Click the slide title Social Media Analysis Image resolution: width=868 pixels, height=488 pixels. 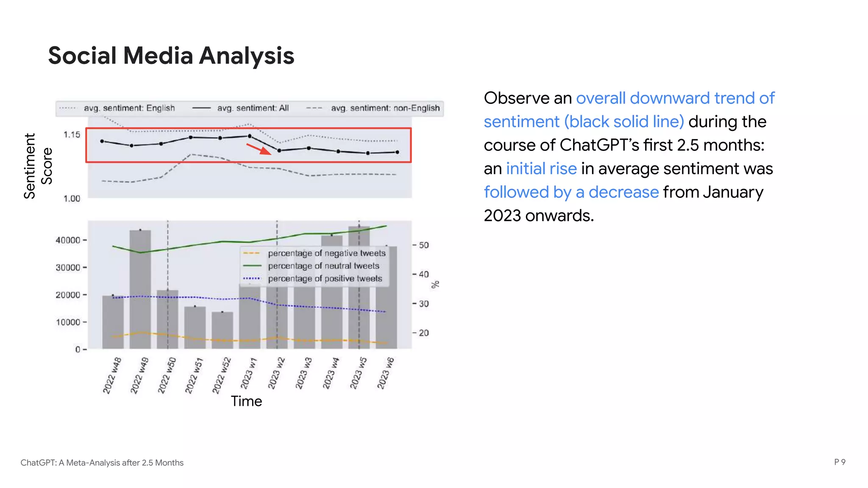tap(171, 55)
